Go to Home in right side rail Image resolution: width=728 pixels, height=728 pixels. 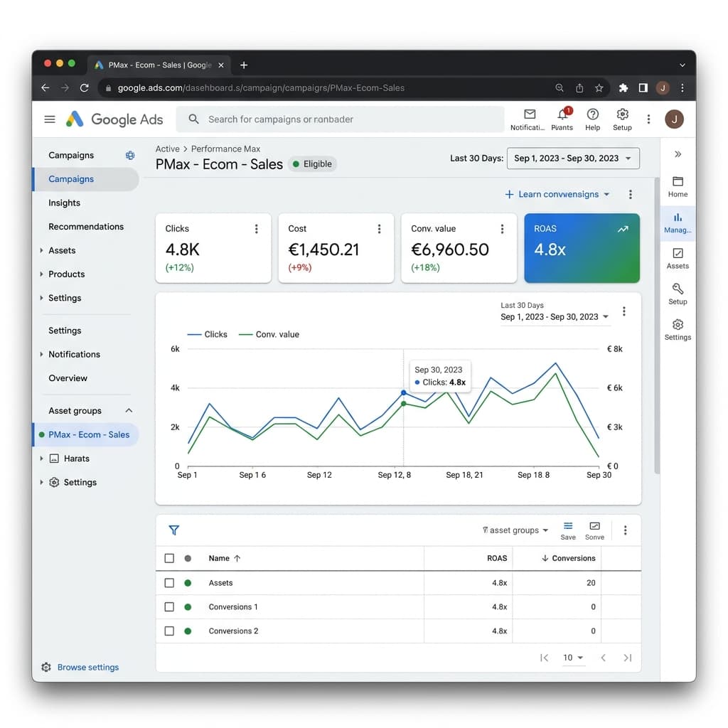point(678,187)
